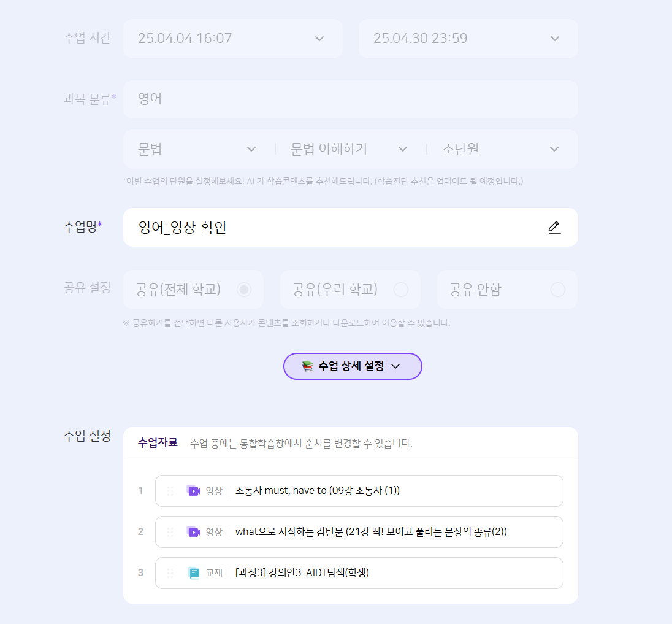Screen dimensions: 672x624
Task: Click the video icon for 조동사 must item
Action: pyautogui.click(x=194, y=491)
